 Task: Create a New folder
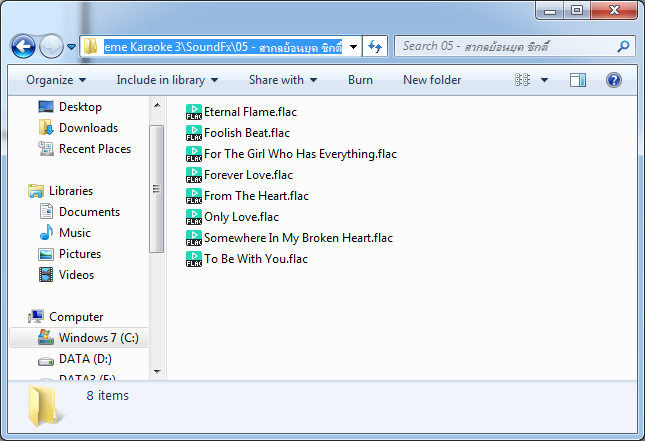point(432,80)
